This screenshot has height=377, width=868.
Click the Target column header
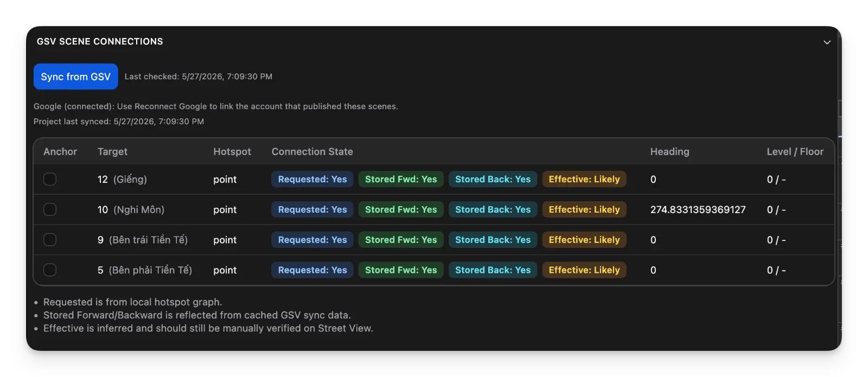point(112,152)
